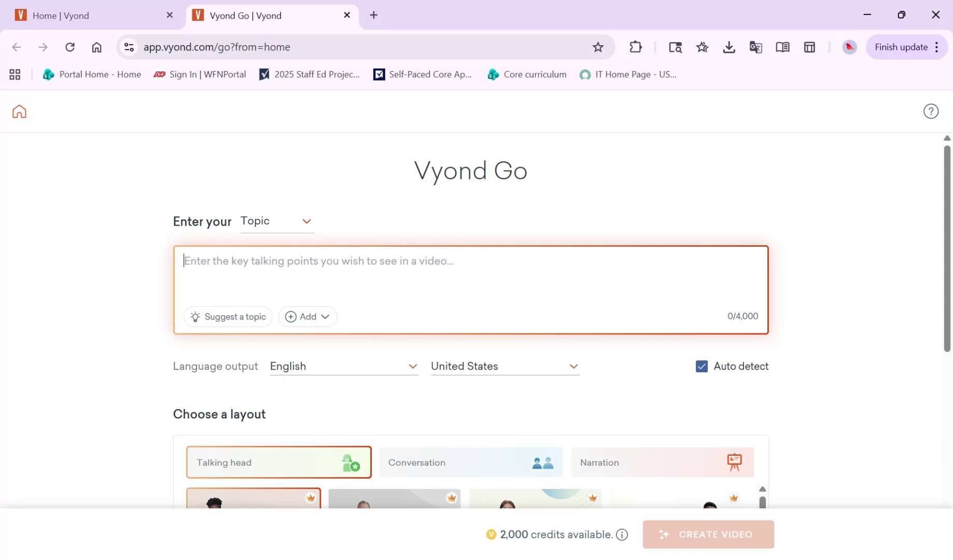Click the crown icon on the first avatar thumbnail
The width and height of the screenshot is (953, 560).
(310, 497)
